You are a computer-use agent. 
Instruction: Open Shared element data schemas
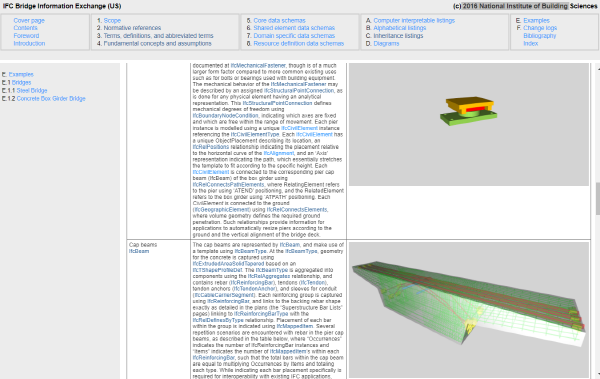pos(294,28)
